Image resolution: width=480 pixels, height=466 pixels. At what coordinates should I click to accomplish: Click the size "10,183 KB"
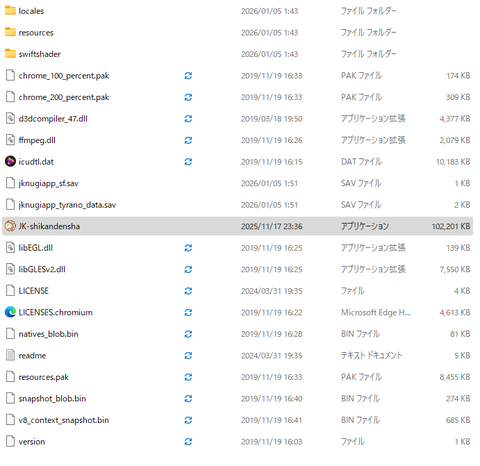(453, 162)
